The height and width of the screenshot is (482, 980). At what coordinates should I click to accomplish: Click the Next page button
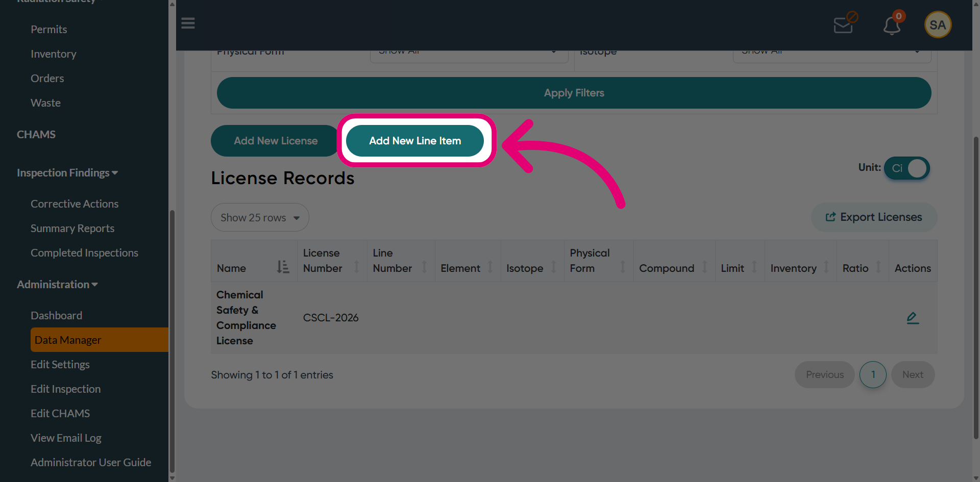tap(913, 375)
